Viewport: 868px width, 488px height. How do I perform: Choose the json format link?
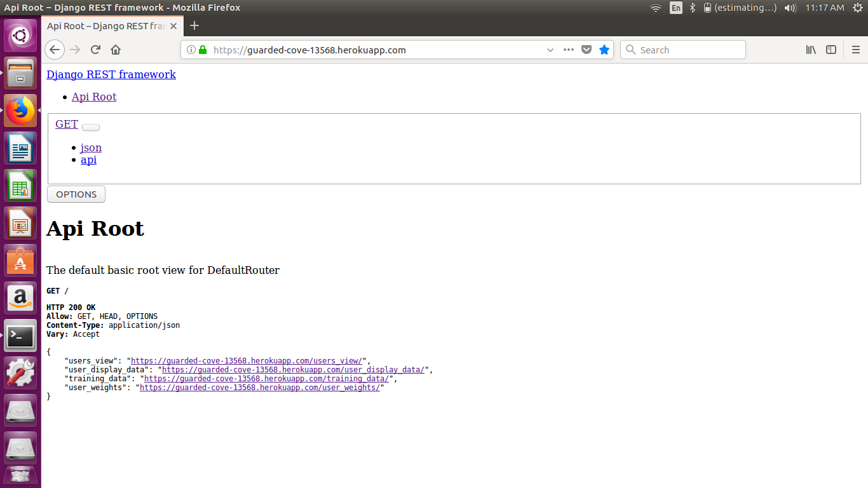click(91, 147)
